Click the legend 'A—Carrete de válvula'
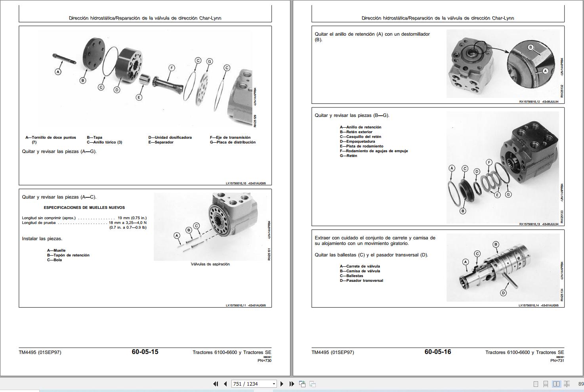The height and width of the screenshot is (392, 584). click(x=360, y=266)
